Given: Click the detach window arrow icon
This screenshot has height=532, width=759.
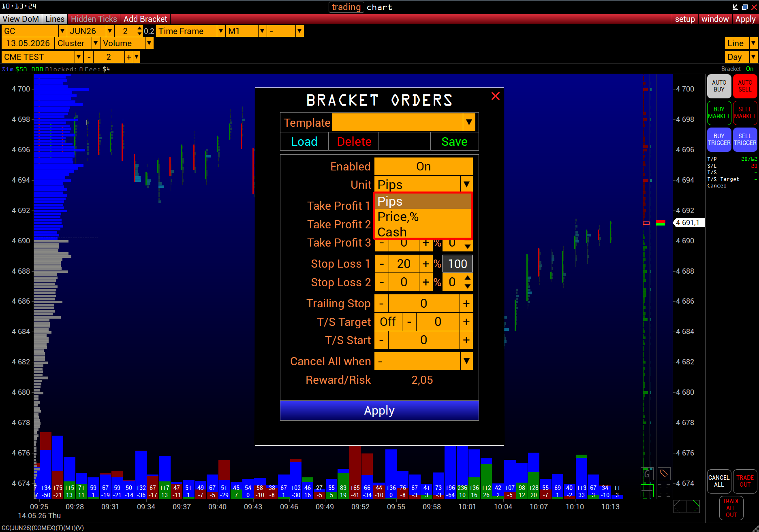Looking at the screenshot, I should tap(735, 7).
